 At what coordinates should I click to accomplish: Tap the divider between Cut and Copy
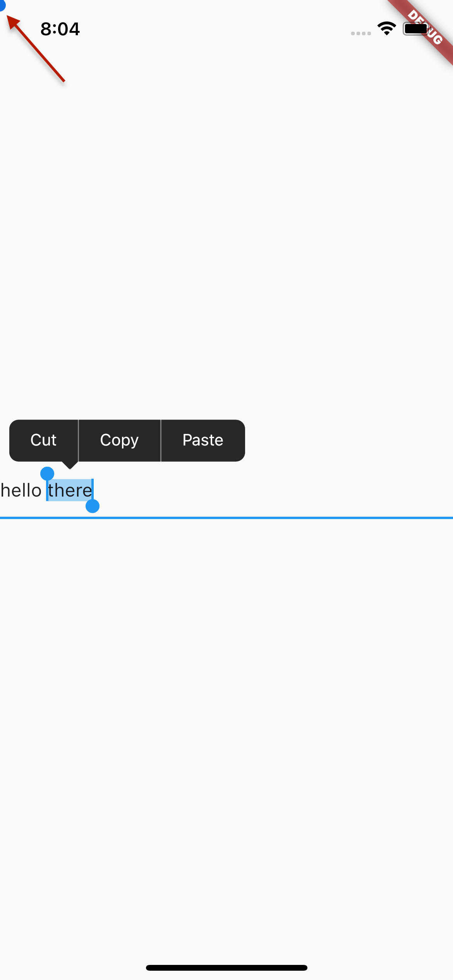[x=79, y=440]
